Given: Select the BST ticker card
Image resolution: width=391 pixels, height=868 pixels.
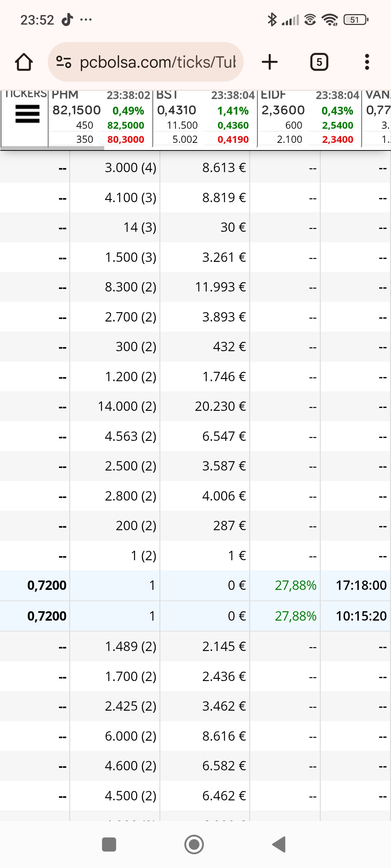Looking at the screenshot, I should (x=205, y=118).
